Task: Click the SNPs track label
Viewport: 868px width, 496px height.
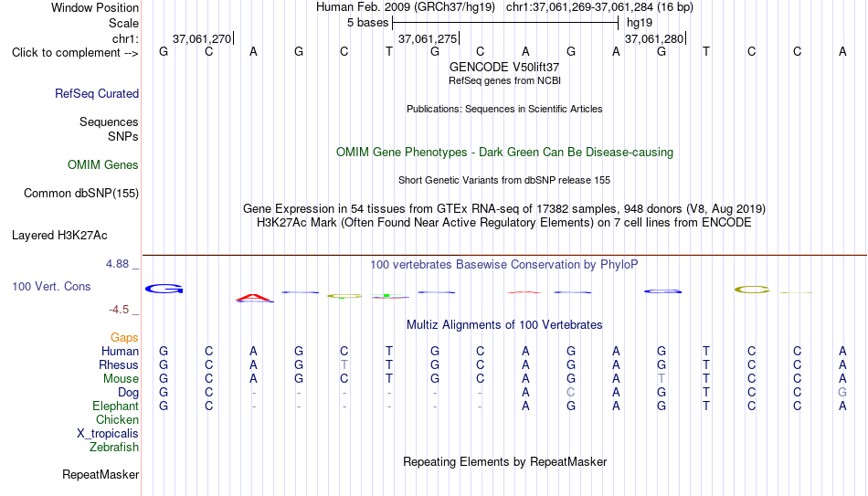Action: (123, 136)
